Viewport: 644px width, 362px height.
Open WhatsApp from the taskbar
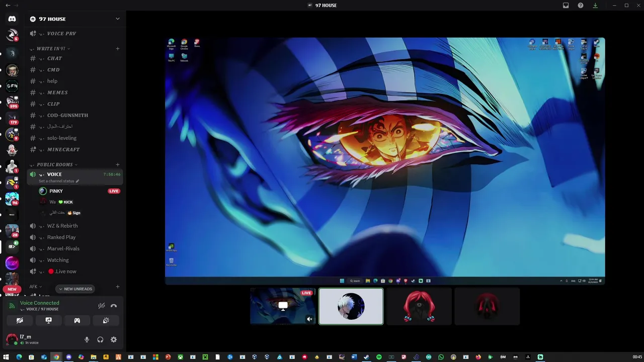(441, 357)
